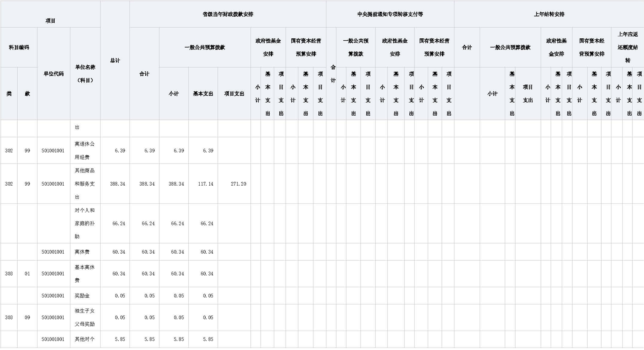
Task: Click the 基本离休费 name cell
Action: 85,273
